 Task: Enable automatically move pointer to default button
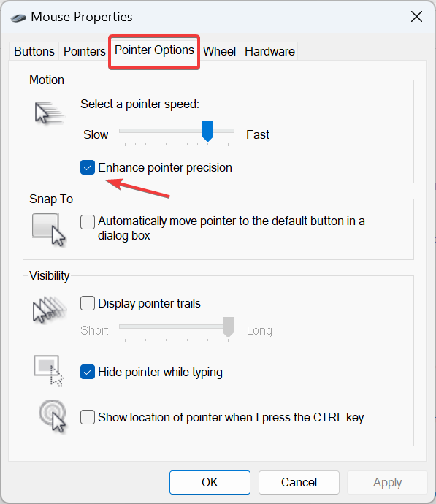(88, 222)
